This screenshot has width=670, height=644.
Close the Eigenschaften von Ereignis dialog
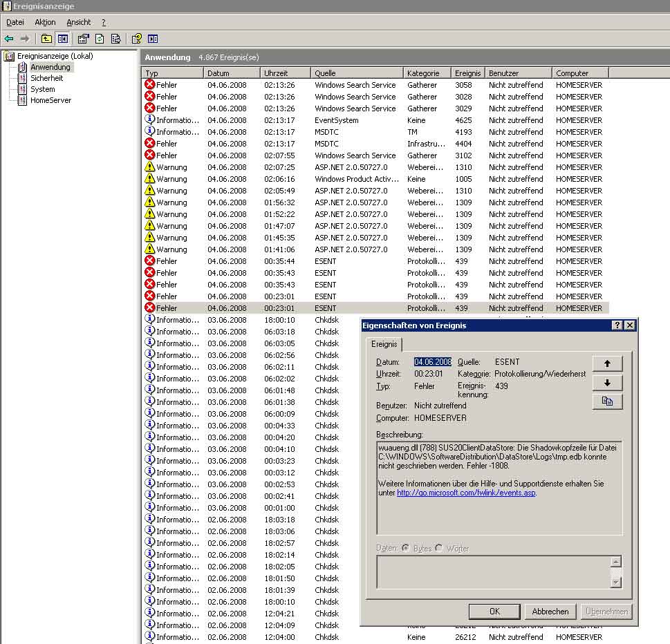(630, 325)
